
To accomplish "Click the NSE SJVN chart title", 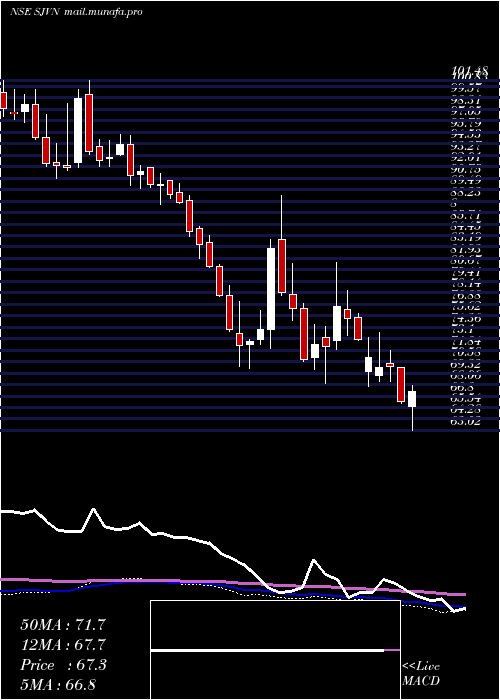I will (x=76, y=12).
